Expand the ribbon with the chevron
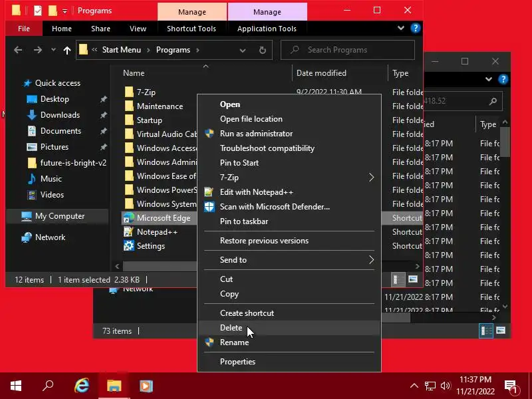This screenshot has height=399, width=532. point(401,28)
